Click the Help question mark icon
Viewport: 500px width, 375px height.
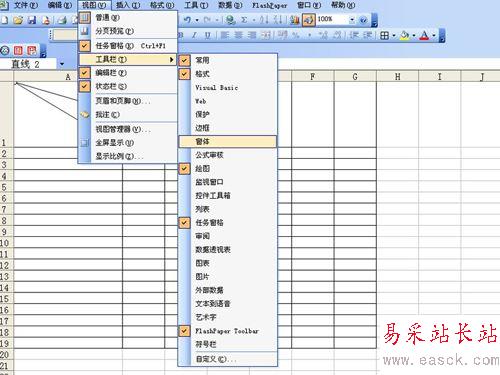coord(364,20)
